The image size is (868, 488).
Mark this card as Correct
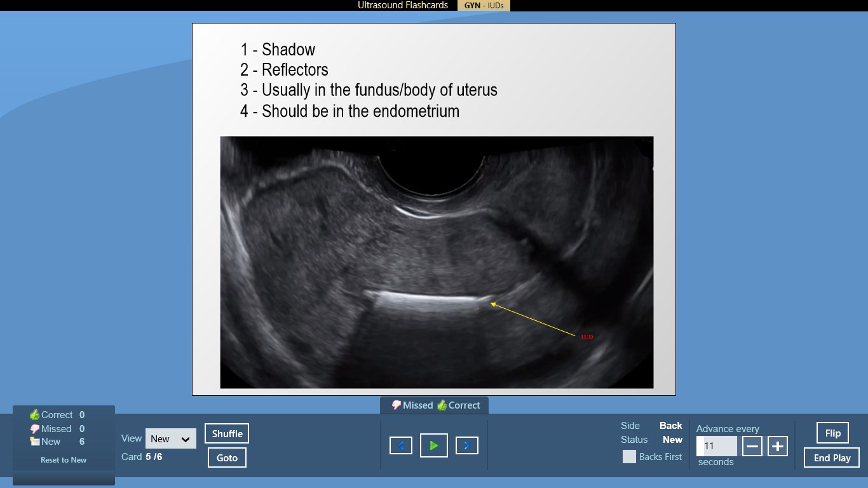pos(458,405)
